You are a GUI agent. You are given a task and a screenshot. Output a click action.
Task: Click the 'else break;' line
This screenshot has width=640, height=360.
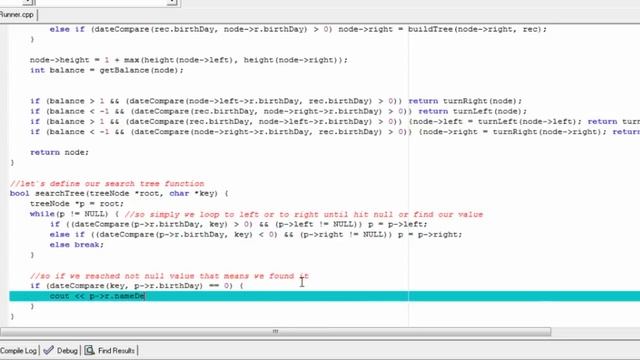(x=77, y=245)
